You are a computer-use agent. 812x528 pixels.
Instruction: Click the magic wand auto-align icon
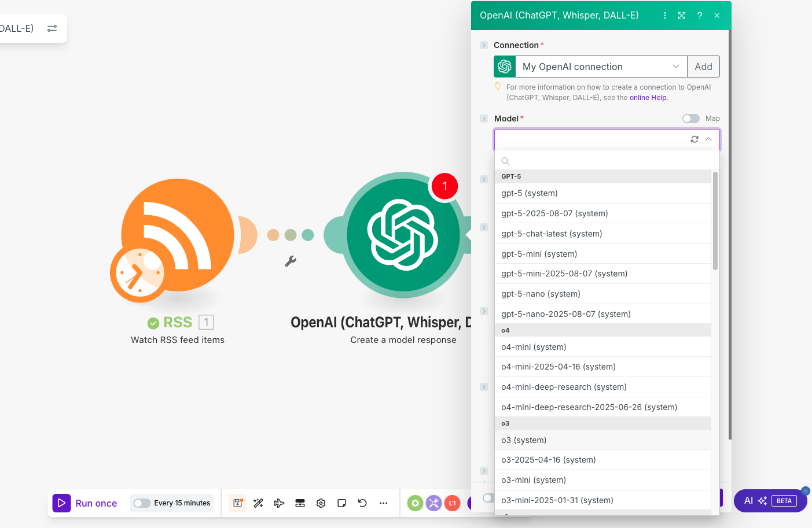pyautogui.click(x=258, y=503)
